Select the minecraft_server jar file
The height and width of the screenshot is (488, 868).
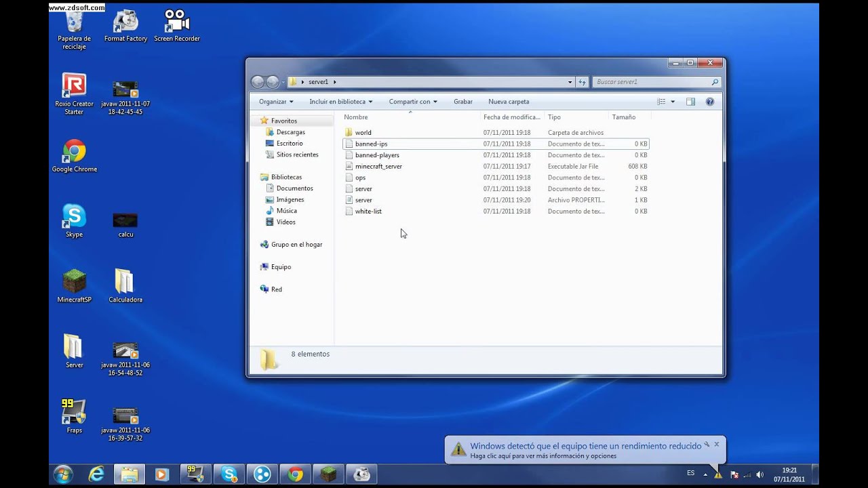tap(496, 166)
